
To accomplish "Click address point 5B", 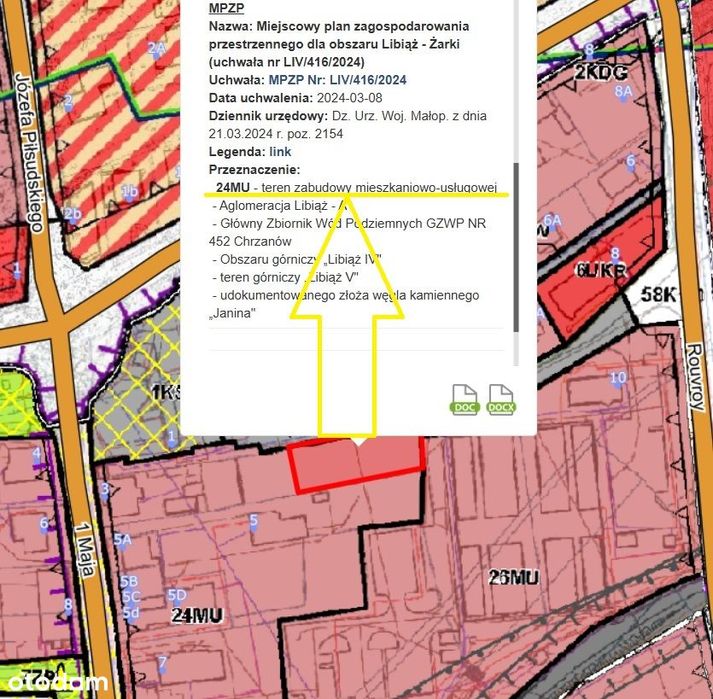I will pos(129,582).
